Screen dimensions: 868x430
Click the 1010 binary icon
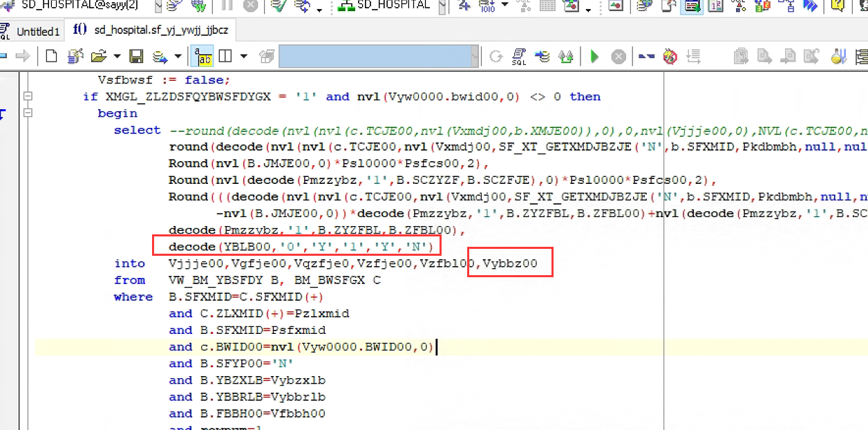point(487,6)
